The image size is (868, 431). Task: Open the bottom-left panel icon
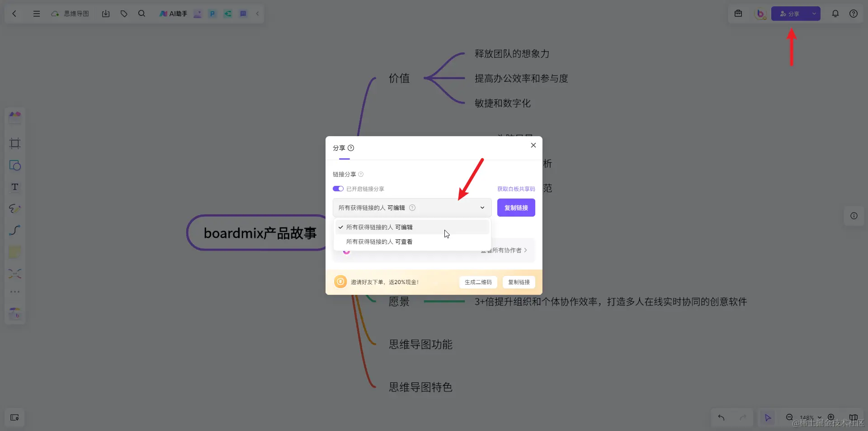(x=14, y=417)
